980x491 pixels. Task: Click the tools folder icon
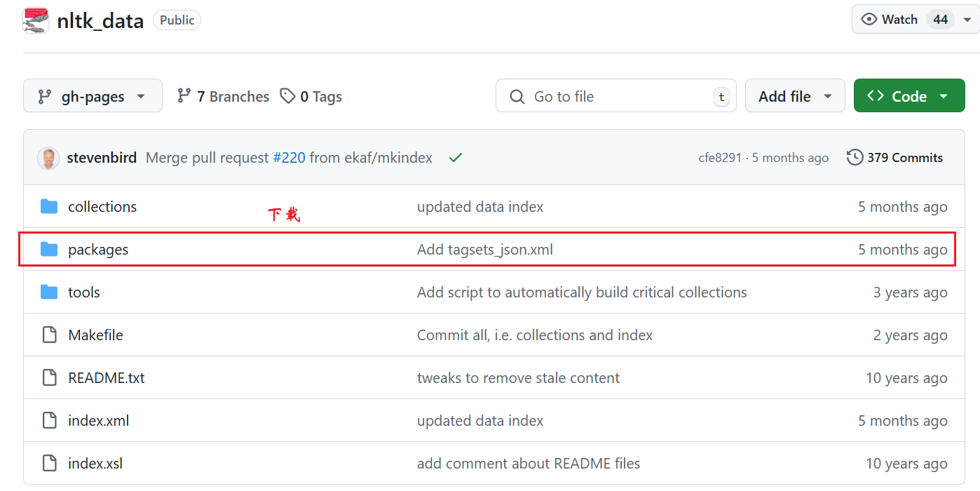tap(49, 292)
